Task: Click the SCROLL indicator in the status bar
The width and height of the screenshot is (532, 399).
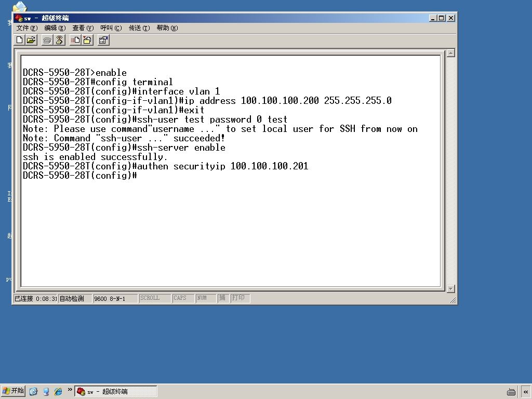Action: tap(155, 298)
